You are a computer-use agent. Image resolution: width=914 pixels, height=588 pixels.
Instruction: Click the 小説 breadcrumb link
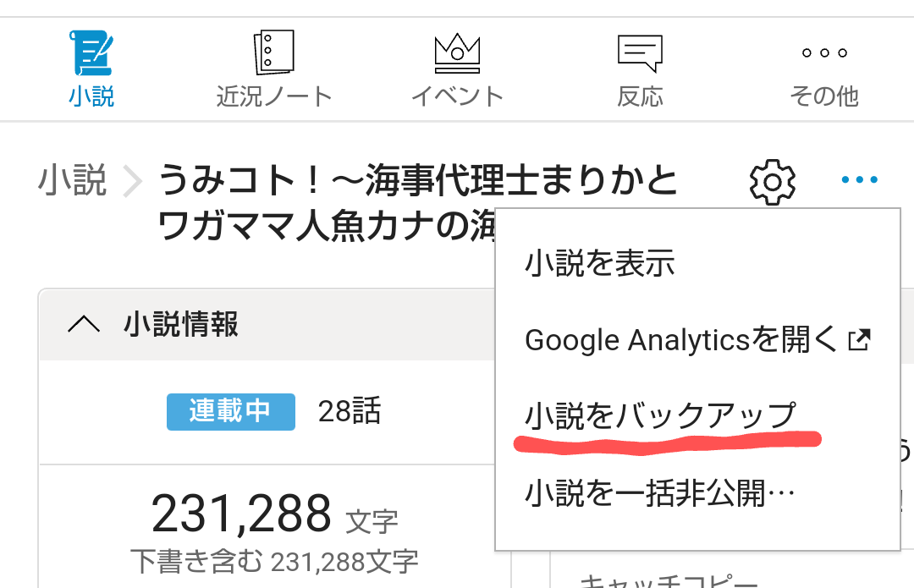72,181
